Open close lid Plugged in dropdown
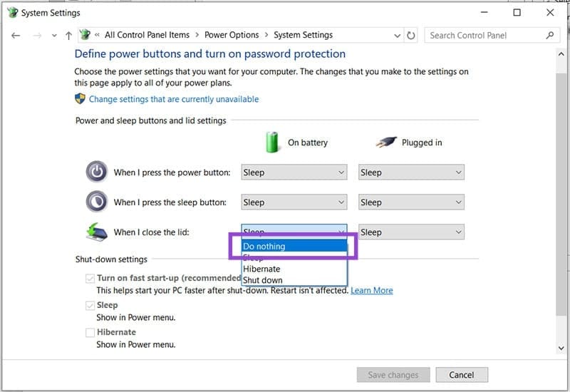This screenshot has width=570, height=392. click(x=411, y=232)
